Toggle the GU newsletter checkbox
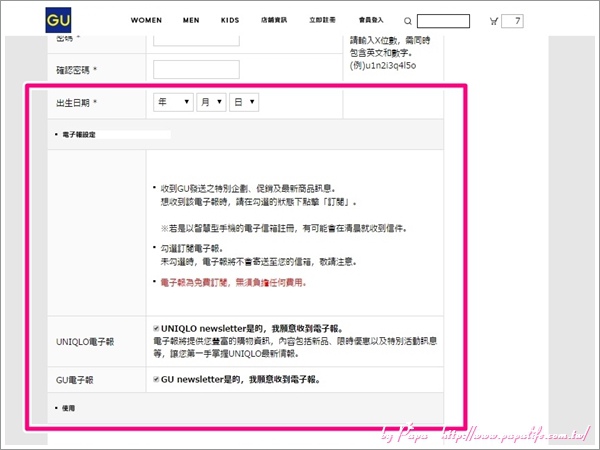The image size is (600, 450). coord(156,379)
